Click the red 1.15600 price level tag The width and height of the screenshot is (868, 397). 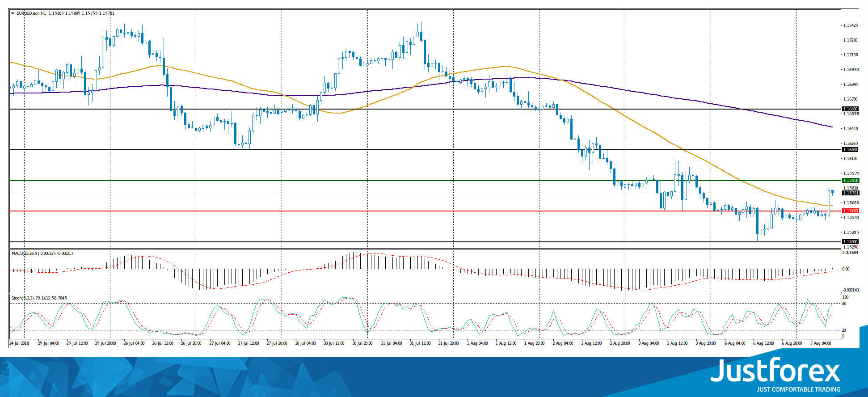click(850, 211)
